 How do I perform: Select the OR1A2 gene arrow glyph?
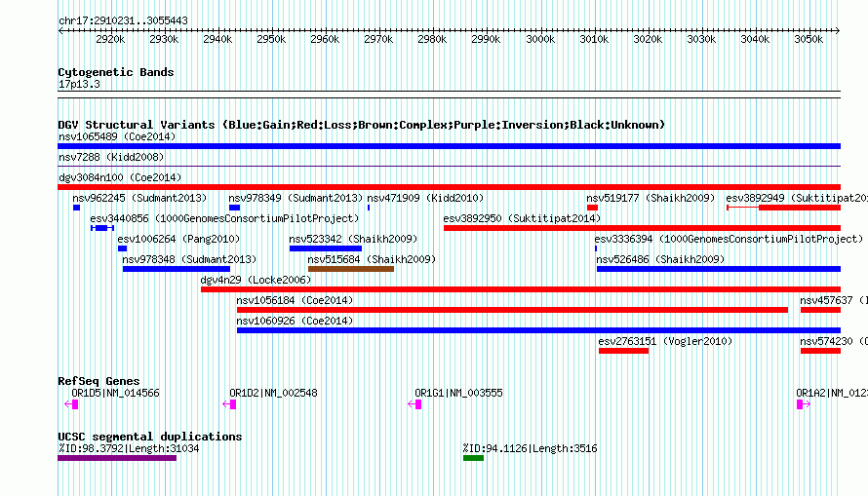point(804,404)
